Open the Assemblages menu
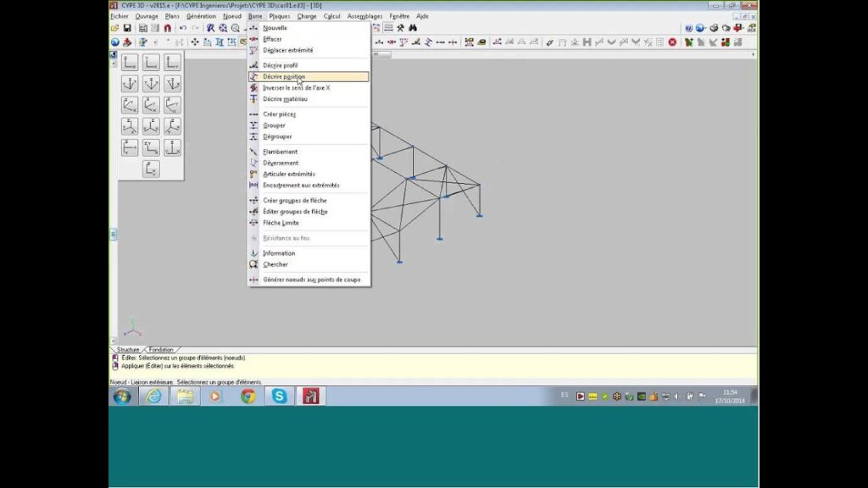Screen dimensions: 868x488 click(x=364, y=16)
